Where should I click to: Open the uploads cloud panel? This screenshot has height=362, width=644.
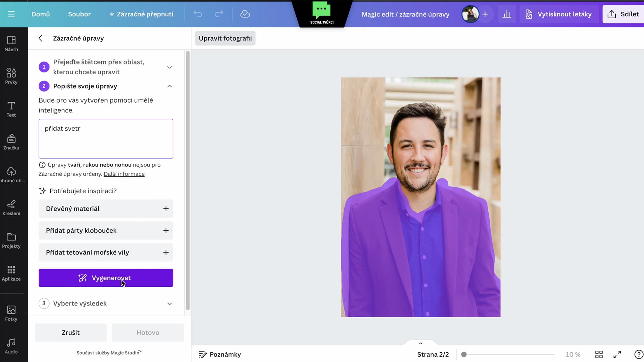pos(11,175)
